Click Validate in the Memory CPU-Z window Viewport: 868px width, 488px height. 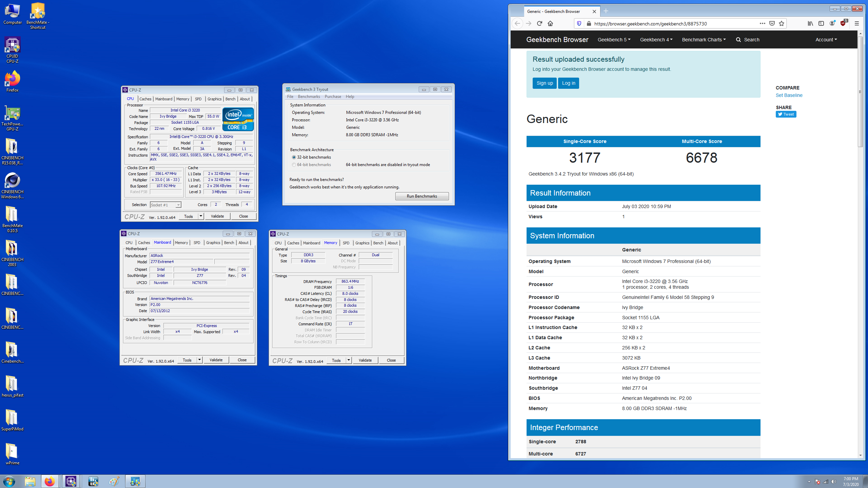(365, 360)
